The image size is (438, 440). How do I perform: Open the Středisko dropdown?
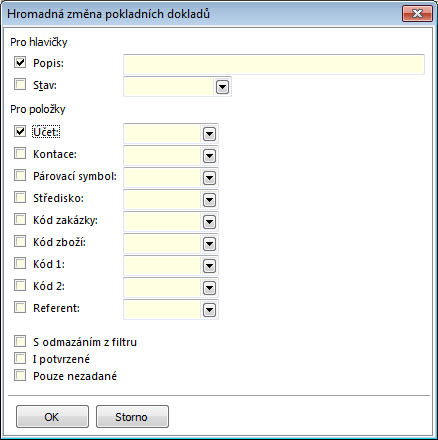(209, 200)
